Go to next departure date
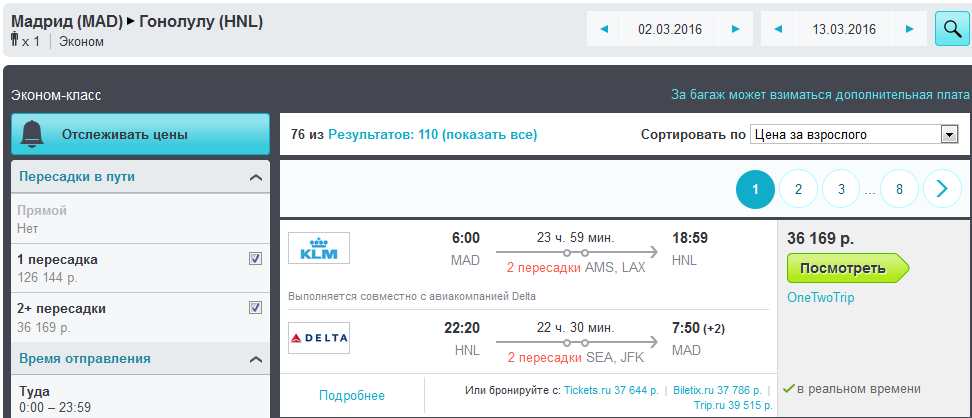 [x=736, y=29]
